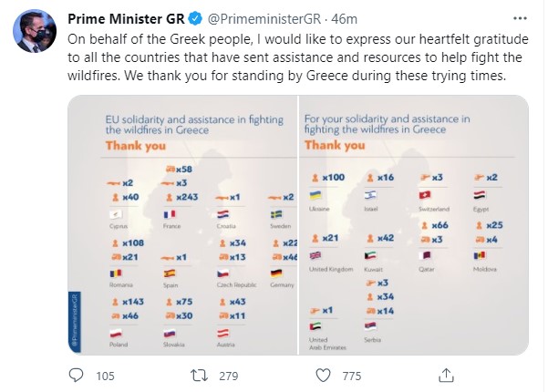This screenshot has height=392, width=548.
Task: Click the reply speech bubble icon
Action: pos(79,376)
